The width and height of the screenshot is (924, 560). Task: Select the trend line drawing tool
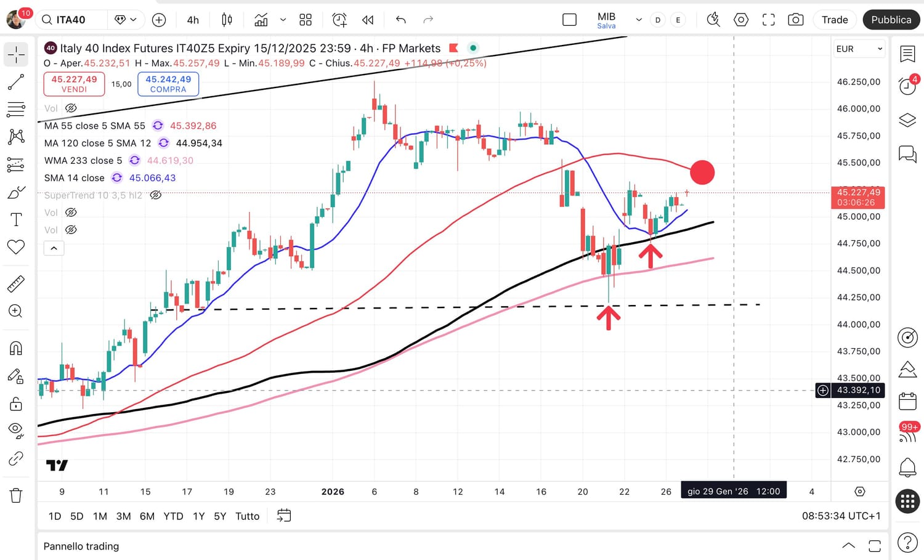pyautogui.click(x=16, y=82)
